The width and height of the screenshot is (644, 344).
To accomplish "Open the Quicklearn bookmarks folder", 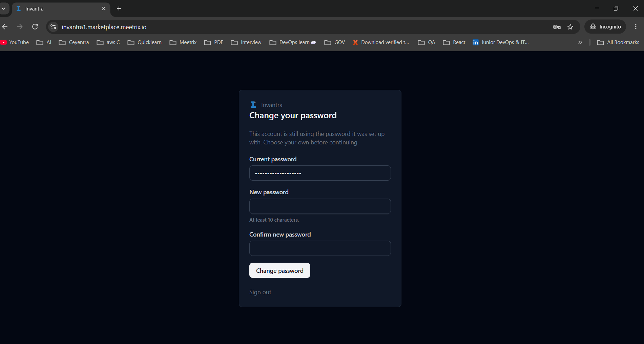I will (x=145, y=42).
